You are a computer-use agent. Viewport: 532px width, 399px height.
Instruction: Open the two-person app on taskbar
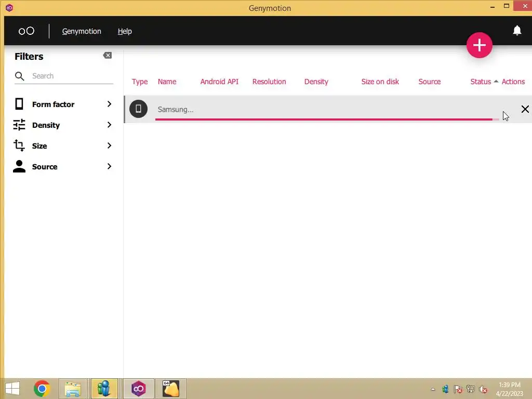click(x=104, y=389)
